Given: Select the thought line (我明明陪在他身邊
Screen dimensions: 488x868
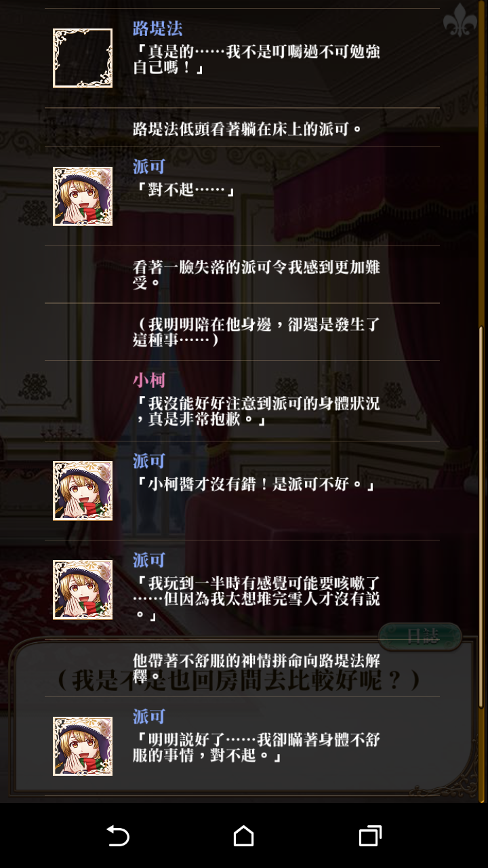Looking at the screenshot, I should pyautogui.click(x=256, y=332).
